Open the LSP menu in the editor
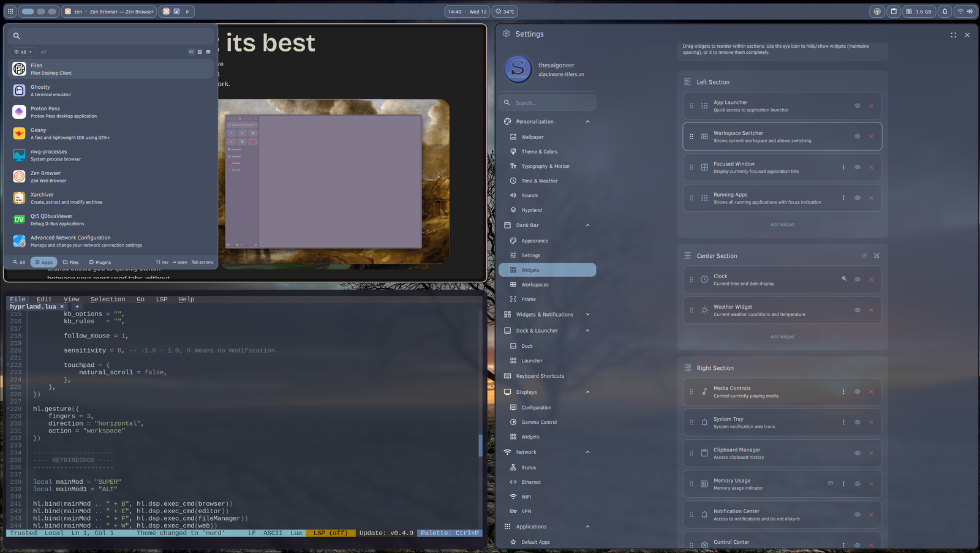This screenshot has width=980, height=553. pyautogui.click(x=162, y=299)
